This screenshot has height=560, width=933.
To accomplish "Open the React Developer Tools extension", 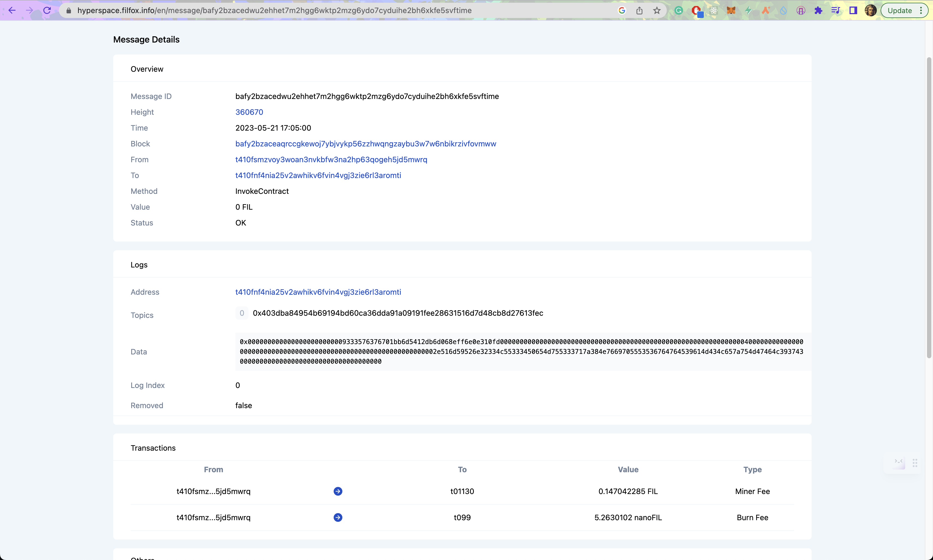I will pyautogui.click(x=713, y=11).
